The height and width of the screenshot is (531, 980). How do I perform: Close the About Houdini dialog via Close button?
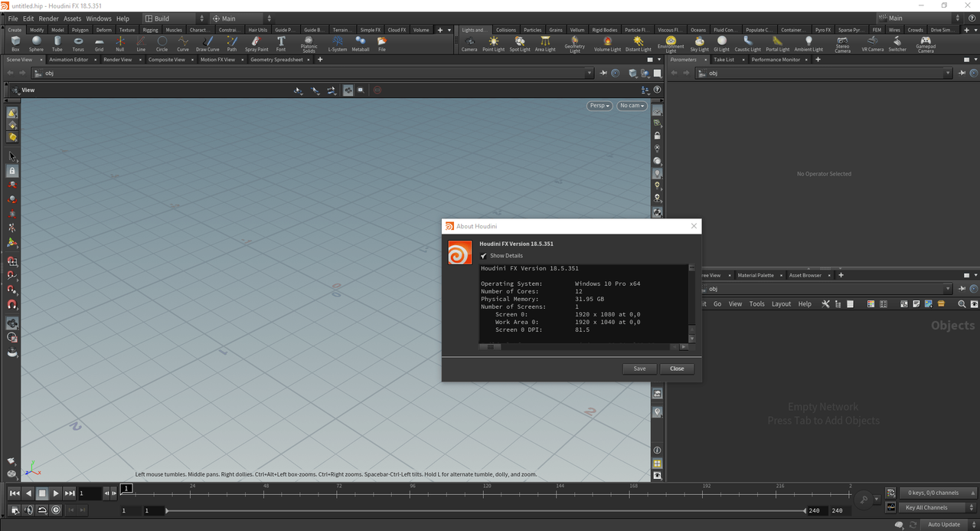(x=677, y=369)
